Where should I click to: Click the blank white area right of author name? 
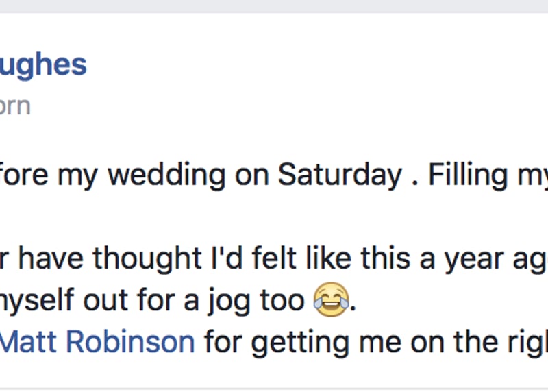pyautogui.click(x=308, y=64)
